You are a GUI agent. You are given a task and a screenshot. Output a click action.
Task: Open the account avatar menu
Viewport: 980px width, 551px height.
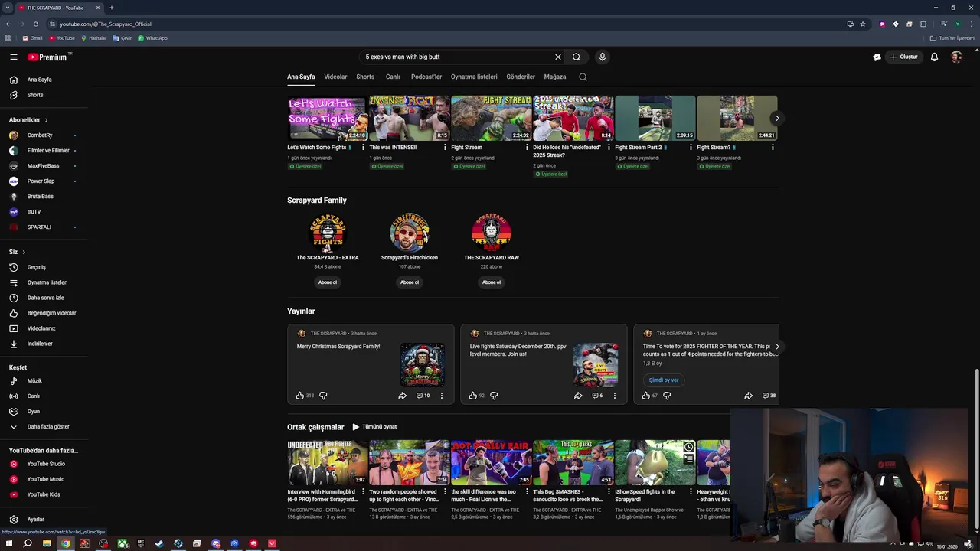956,57
